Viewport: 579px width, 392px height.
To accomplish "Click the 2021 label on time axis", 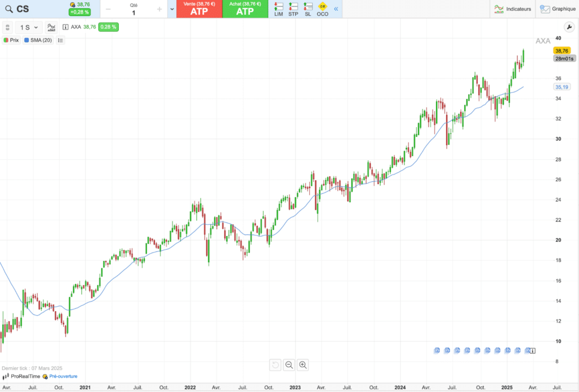I will [x=85, y=387].
